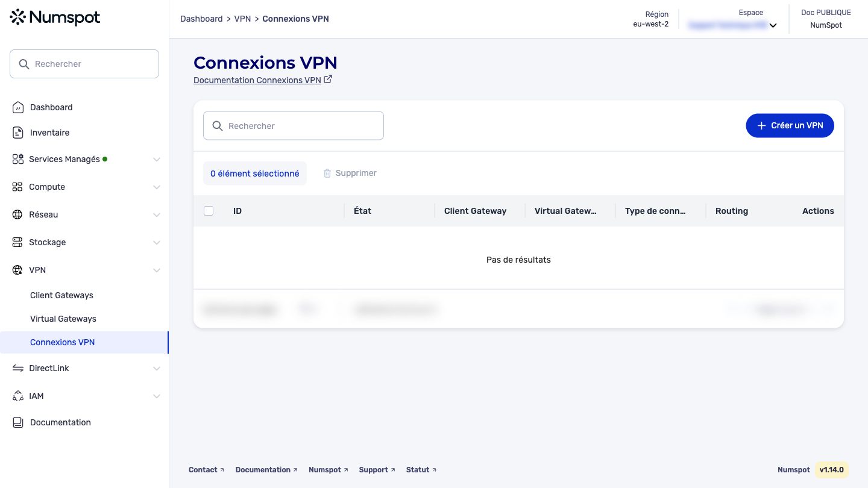868x488 pixels.
Task: Click the IAM icon in sidebar
Action: click(x=17, y=396)
